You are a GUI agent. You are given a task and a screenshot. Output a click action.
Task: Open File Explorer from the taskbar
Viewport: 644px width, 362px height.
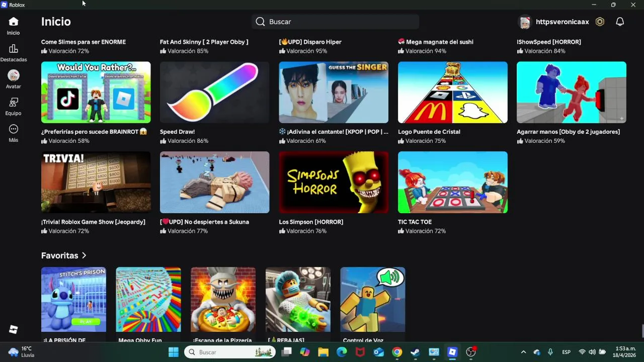(x=323, y=352)
